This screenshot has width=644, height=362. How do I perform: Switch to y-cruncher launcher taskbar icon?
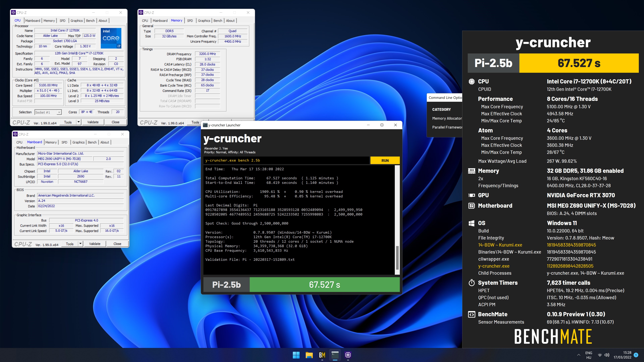pos(335,355)
